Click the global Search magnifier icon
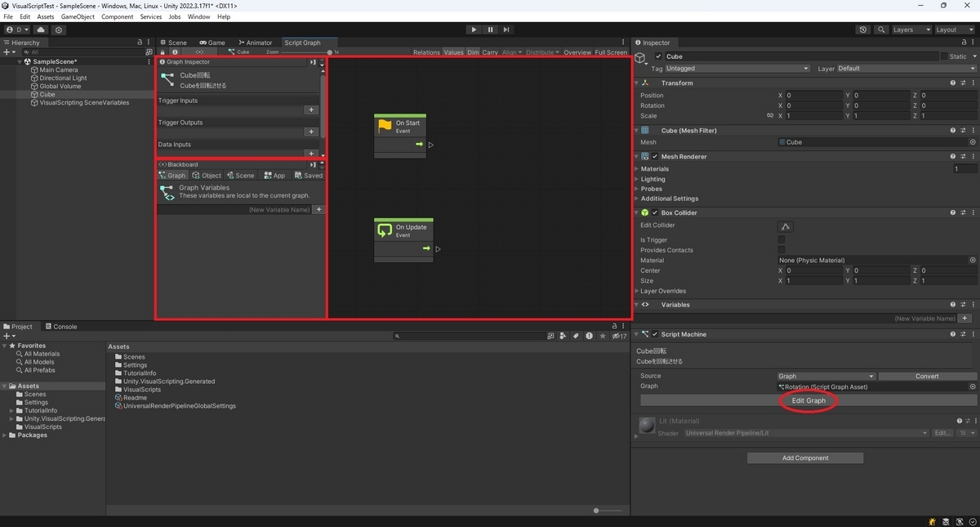Viewport: 980px width, 527px height. [x=881, y=29]
